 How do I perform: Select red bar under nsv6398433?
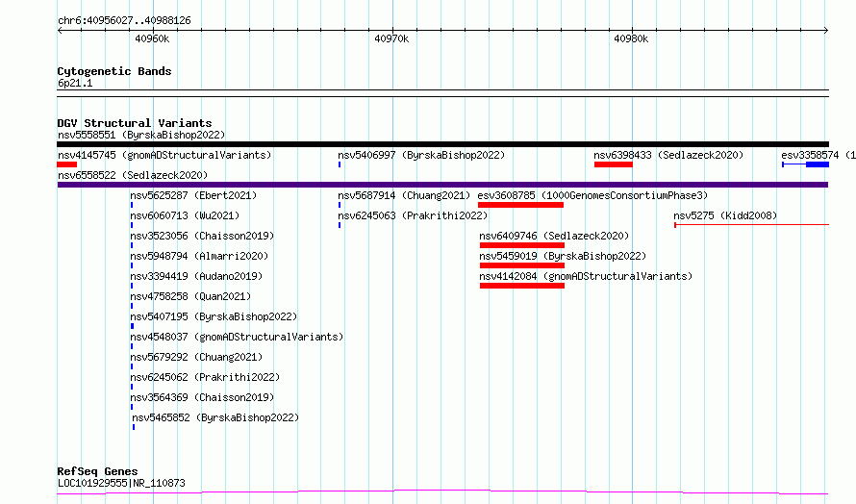(x=613, y=164)
